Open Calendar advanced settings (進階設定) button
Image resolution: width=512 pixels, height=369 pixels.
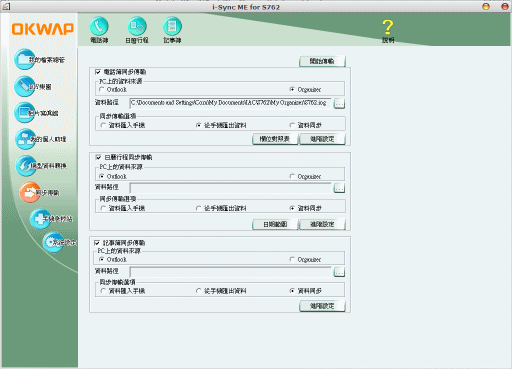(x=322, y=224)
